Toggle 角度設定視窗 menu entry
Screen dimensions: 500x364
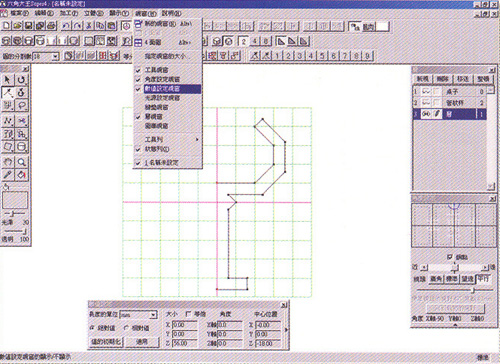point(168,79)
